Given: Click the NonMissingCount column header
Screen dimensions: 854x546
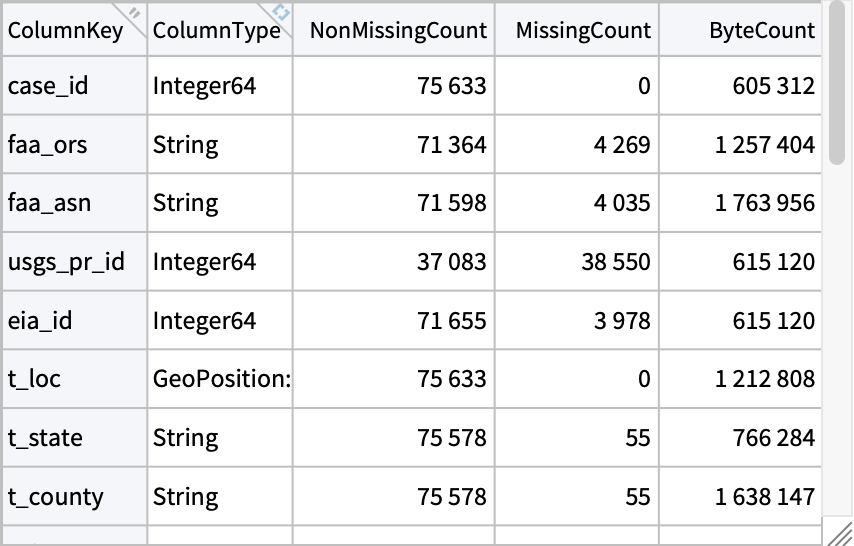Looking at the screenshot, I should pos(398,31).
